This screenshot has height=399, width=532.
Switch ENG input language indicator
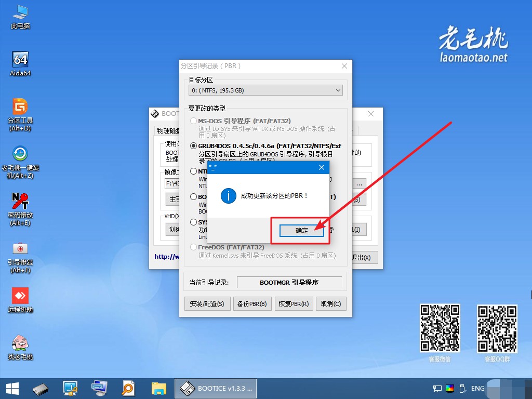pos(478,389)
